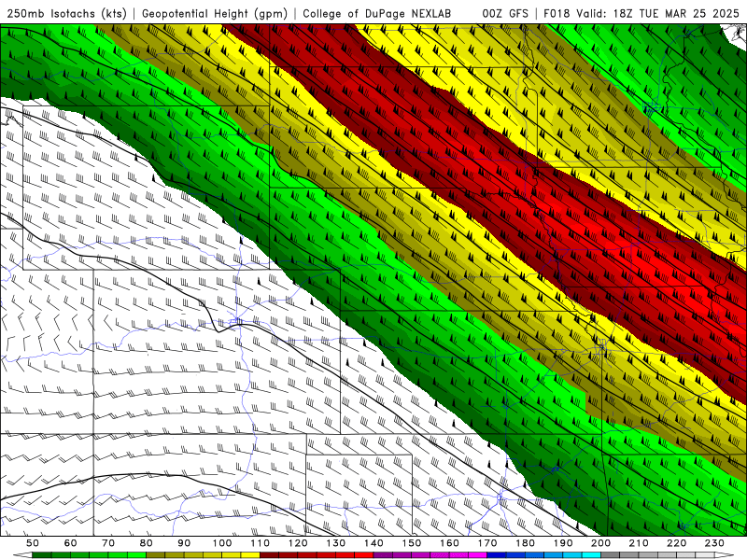Screen dimensions: 747x560
Task: Click the magenta swatch left of 170
Action: pyautogui.click(x=477, y=554)
